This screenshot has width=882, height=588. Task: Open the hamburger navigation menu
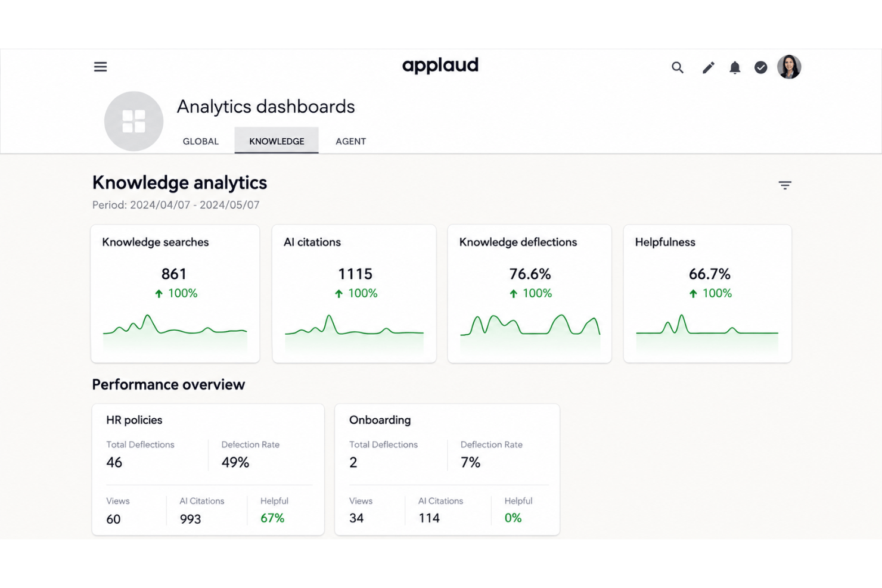(100, 67)
